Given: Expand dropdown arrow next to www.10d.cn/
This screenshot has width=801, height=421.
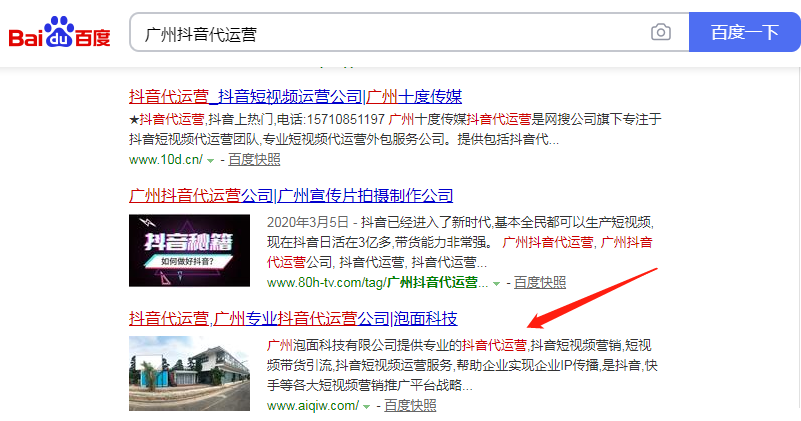Looking at the screenshot, I should point(210,160).
